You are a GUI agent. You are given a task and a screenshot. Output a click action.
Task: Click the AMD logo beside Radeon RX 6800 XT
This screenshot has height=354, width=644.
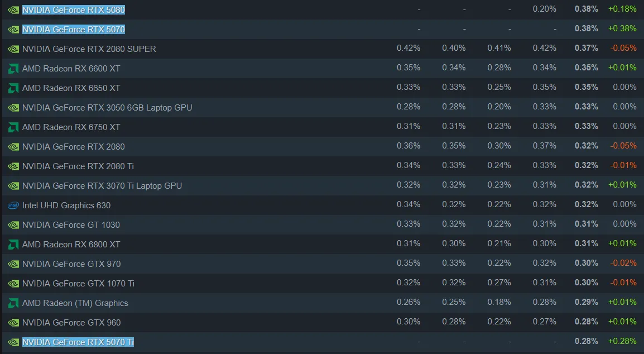tap(13, 245)
